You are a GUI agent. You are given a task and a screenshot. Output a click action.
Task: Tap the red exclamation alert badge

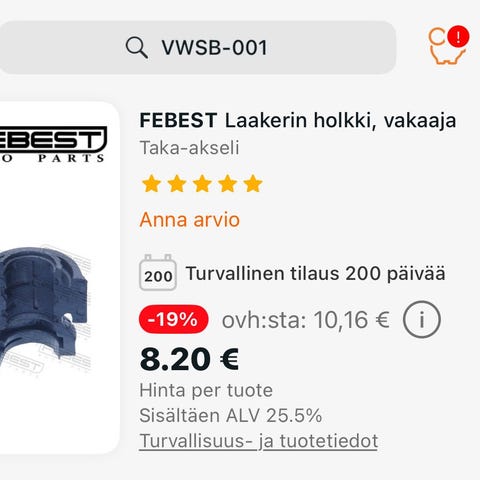[x=458, y=36]
